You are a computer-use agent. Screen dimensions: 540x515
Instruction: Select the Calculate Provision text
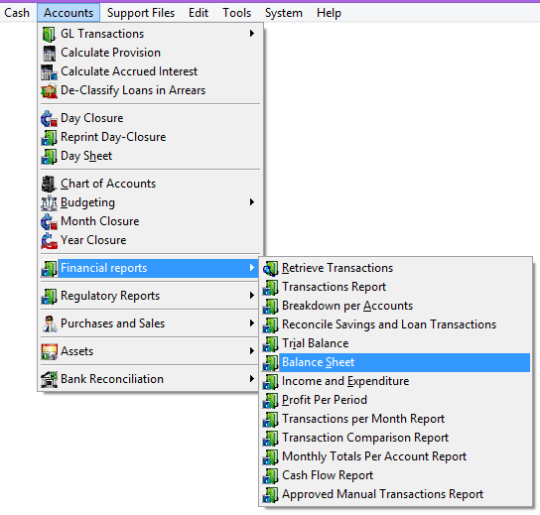tap(111, 53)
